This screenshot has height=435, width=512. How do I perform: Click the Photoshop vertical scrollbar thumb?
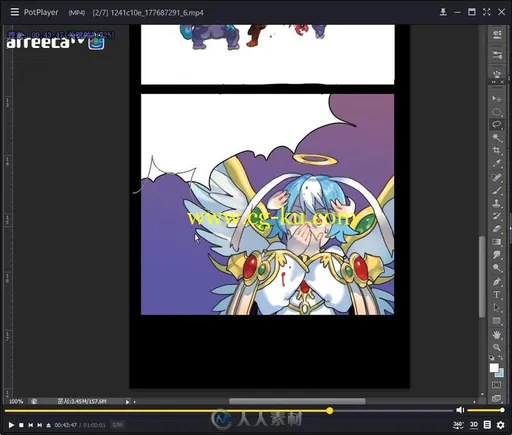tap(482, 276)
